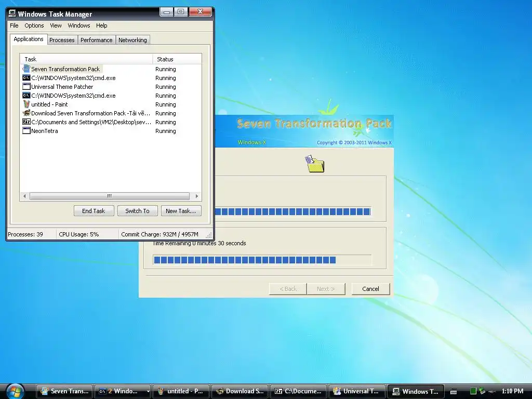Viewport: 532px width, 399px height.
Task: Cancel the Seven Transformation Pack installer
Action: coord(370,289)
